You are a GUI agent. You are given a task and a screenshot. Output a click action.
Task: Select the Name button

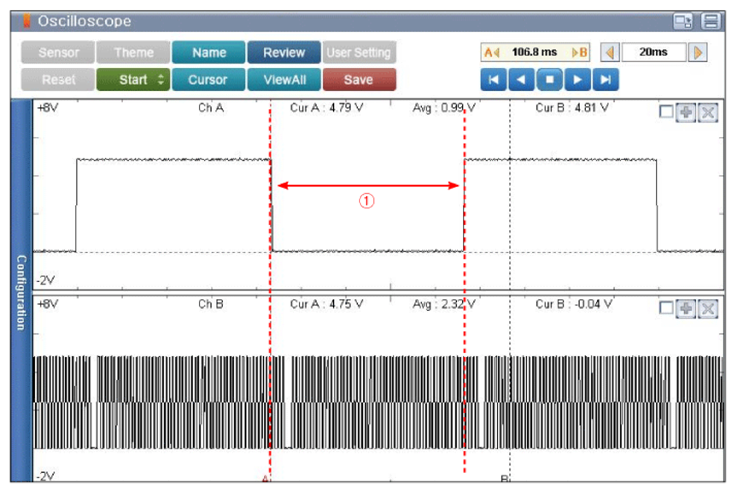click(209, 52)
